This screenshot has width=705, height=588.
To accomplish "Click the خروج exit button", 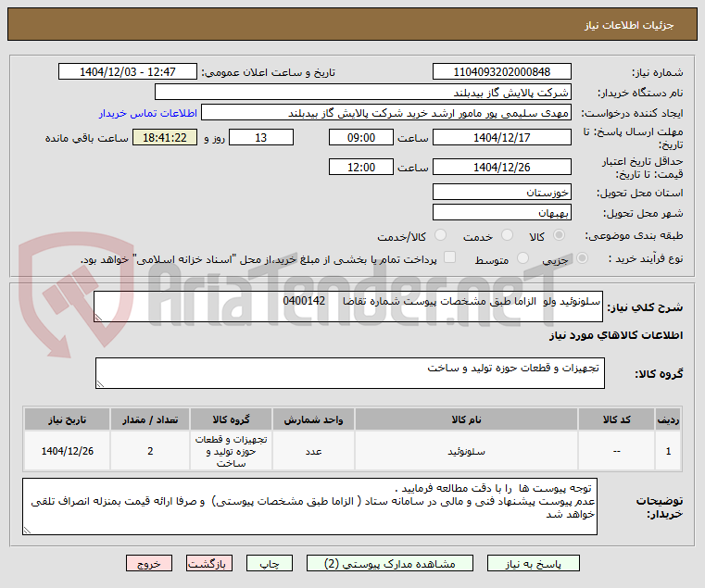I will pos(149,563).
